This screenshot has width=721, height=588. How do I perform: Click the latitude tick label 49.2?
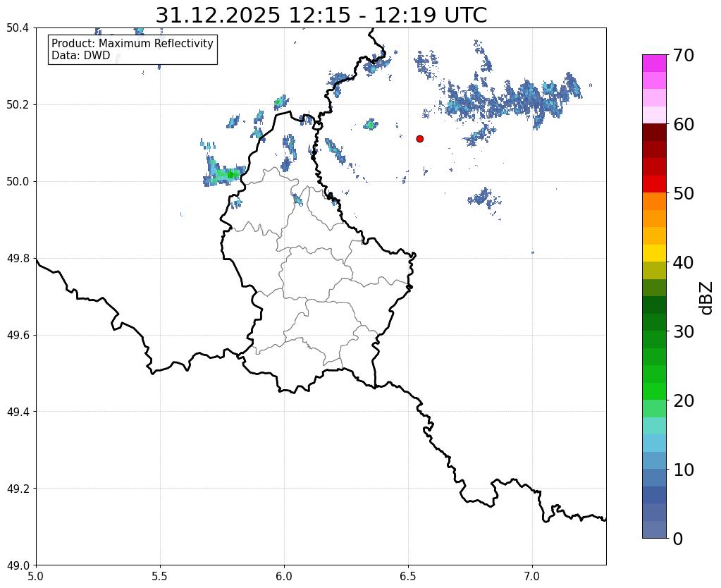(x=18, y=489)
